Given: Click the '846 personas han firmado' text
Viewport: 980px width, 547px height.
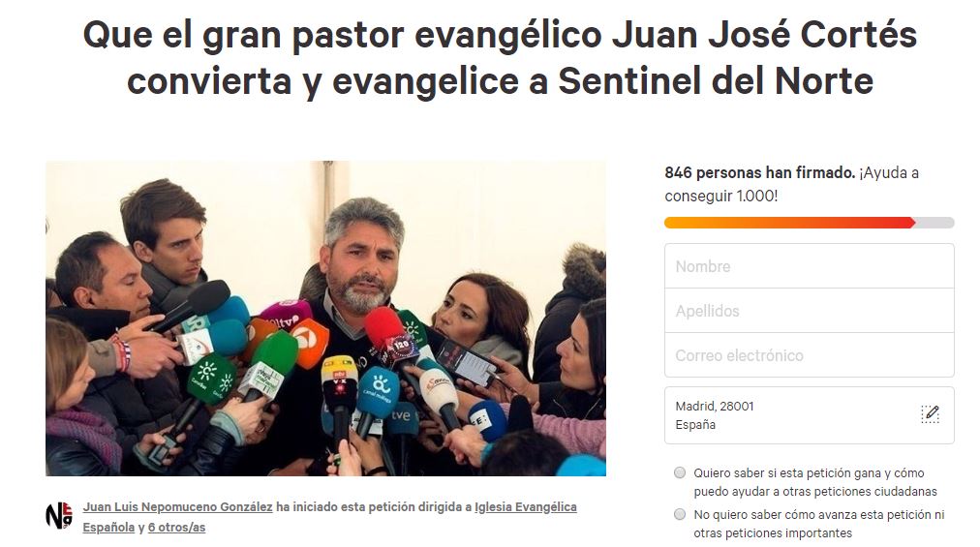Looking at the screenshot, I should (x=759, y=172).
